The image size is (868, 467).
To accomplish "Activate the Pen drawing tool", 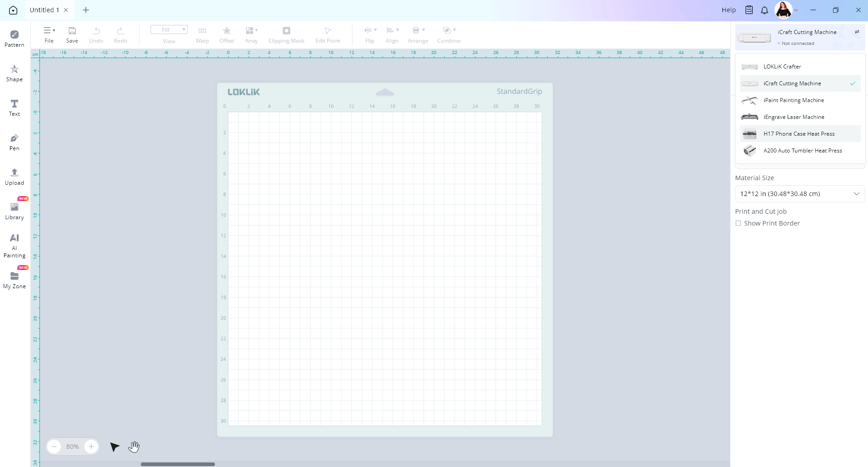I will point(15,142).
